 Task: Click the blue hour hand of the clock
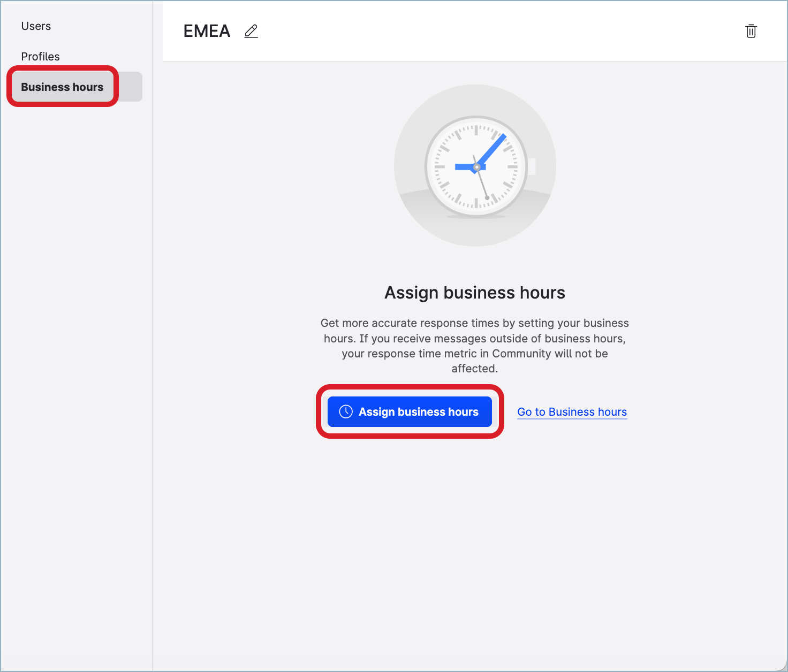[x=464, y=167]
